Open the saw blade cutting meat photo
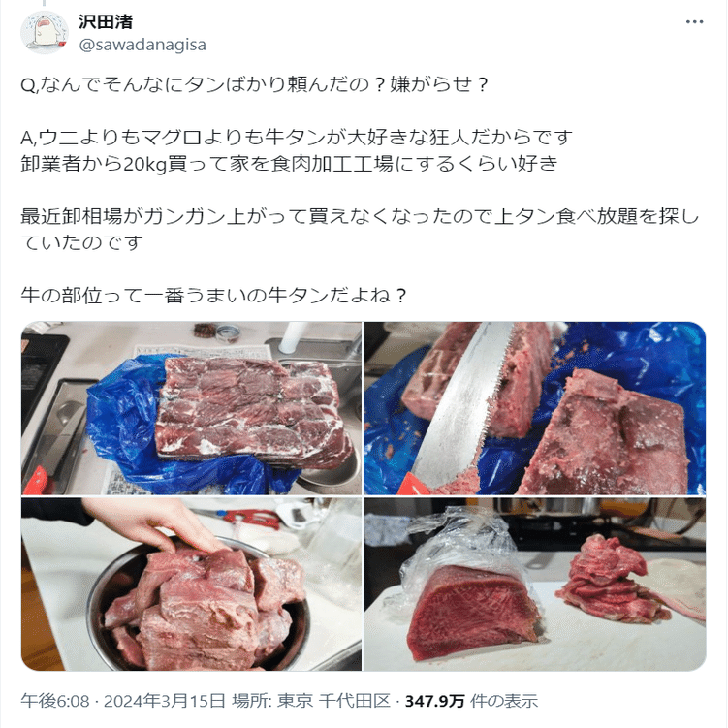 pos(535,408)
